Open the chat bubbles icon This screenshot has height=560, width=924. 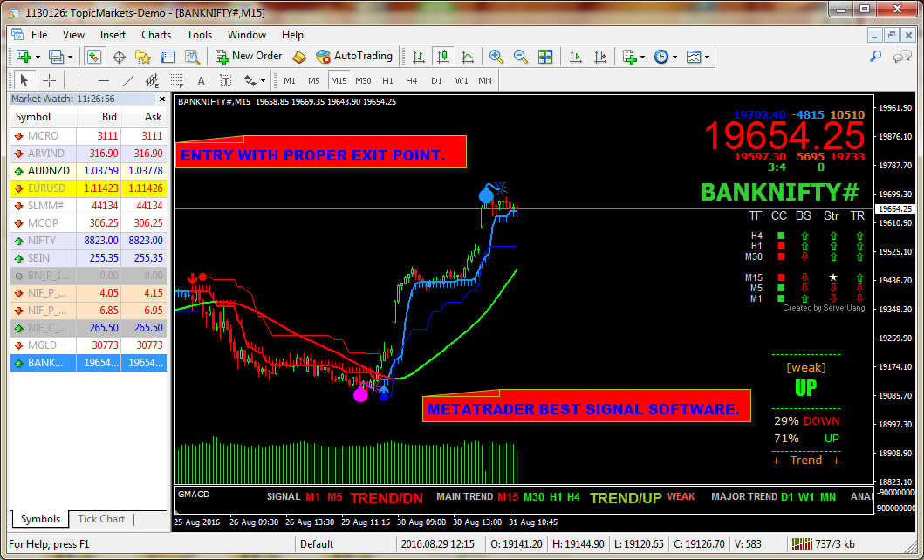pos(902,57)
